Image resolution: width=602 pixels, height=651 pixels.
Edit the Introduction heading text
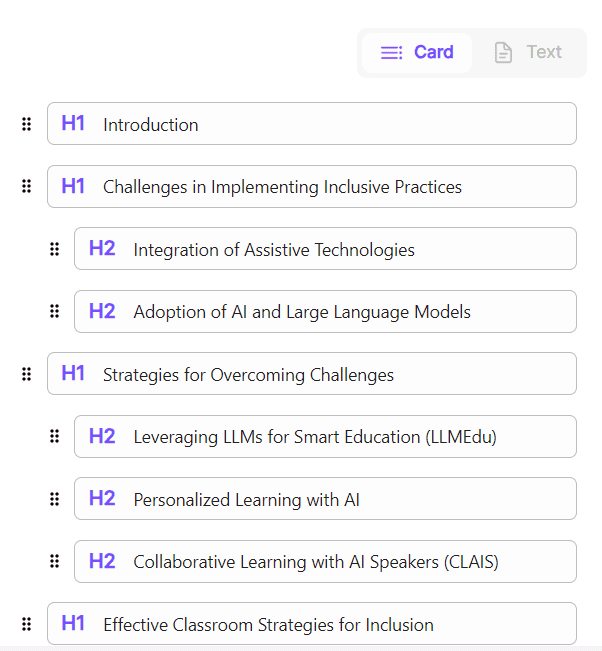point(151,125)
